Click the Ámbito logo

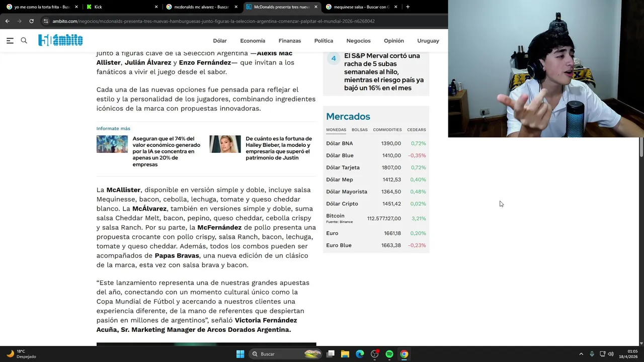point(60,40)
